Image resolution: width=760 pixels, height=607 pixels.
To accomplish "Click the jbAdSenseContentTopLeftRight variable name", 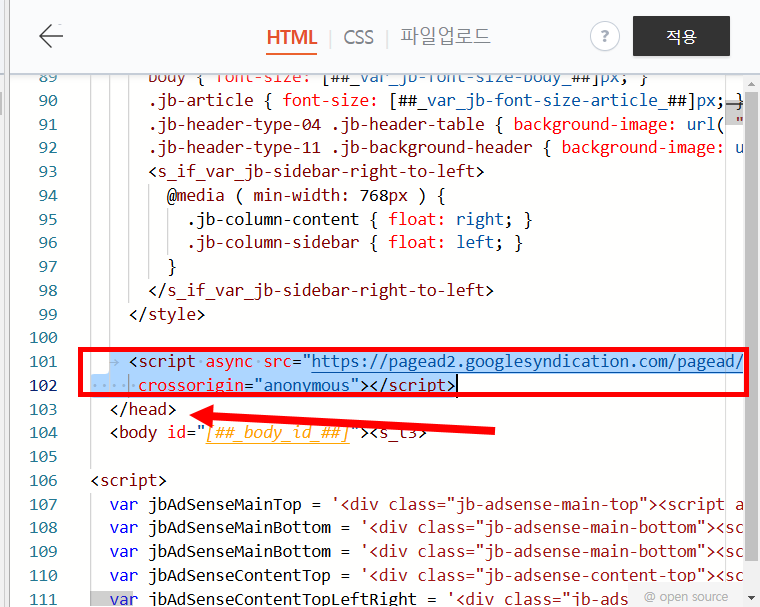I will (283, 599).
